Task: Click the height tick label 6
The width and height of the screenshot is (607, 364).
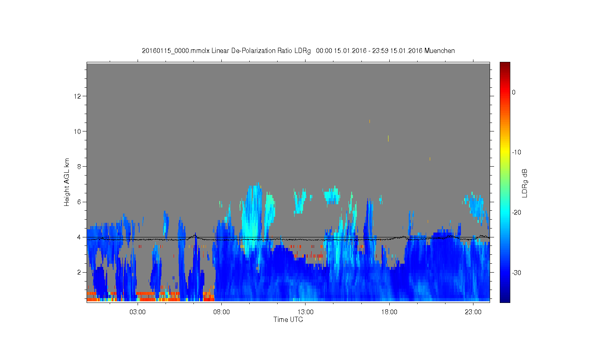Action: [80, 202]
